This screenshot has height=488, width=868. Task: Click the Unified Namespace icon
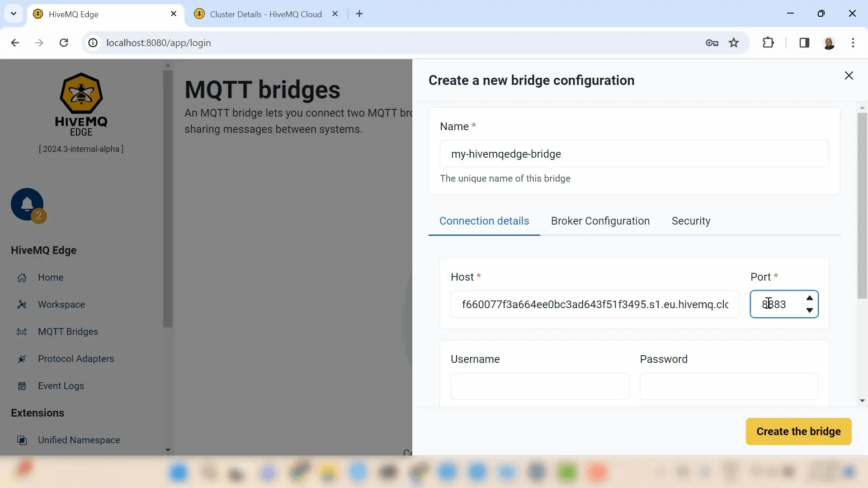coord(22,441)
